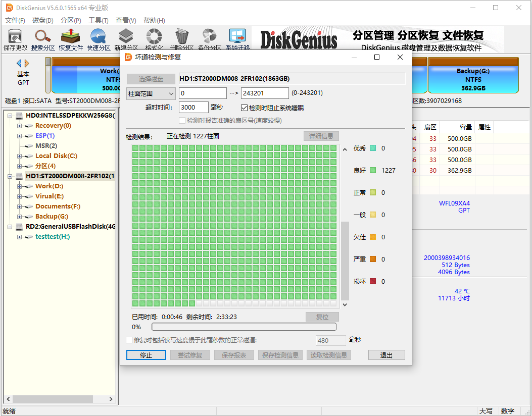Screen dimensions: 532x416
Task: Click the bad-track dialog's title icon
Action: 128,57
